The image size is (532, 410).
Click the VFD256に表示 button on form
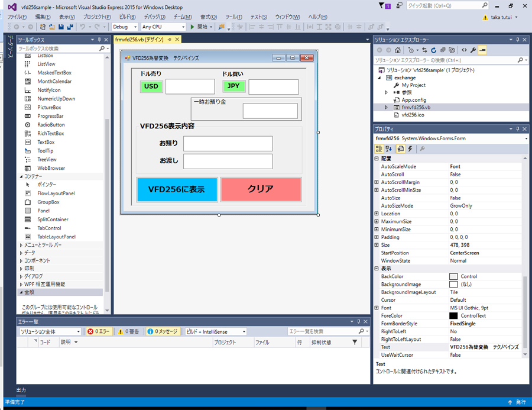click(x=177, y=189)
